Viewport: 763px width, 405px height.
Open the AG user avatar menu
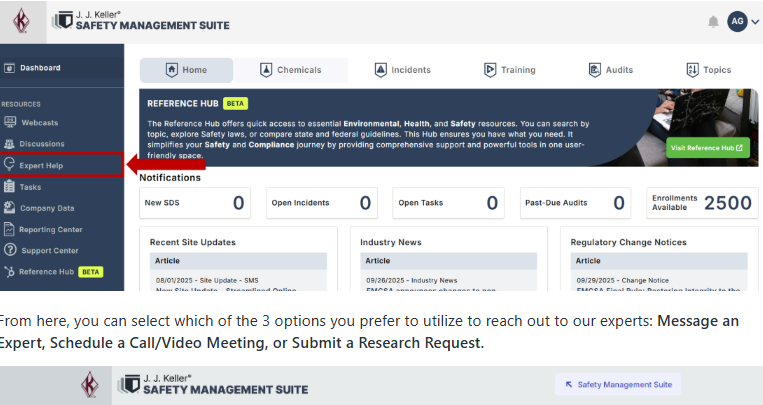(x=737, y=21)
